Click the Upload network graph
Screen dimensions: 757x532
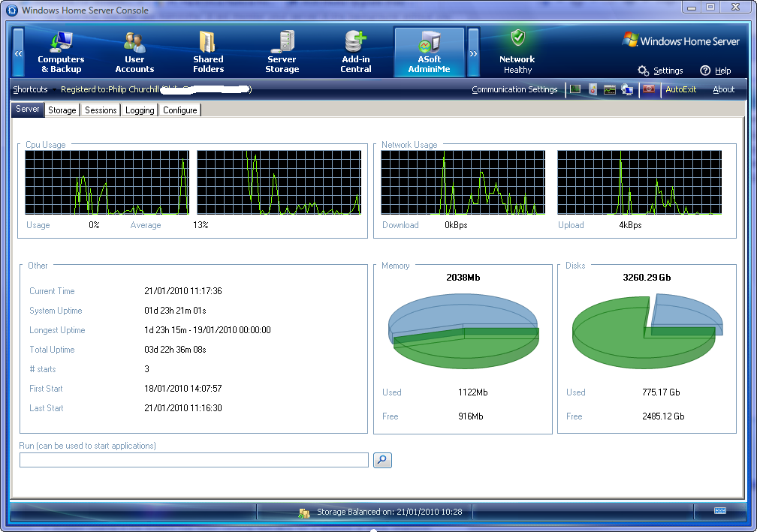click(x=640, y=182)
